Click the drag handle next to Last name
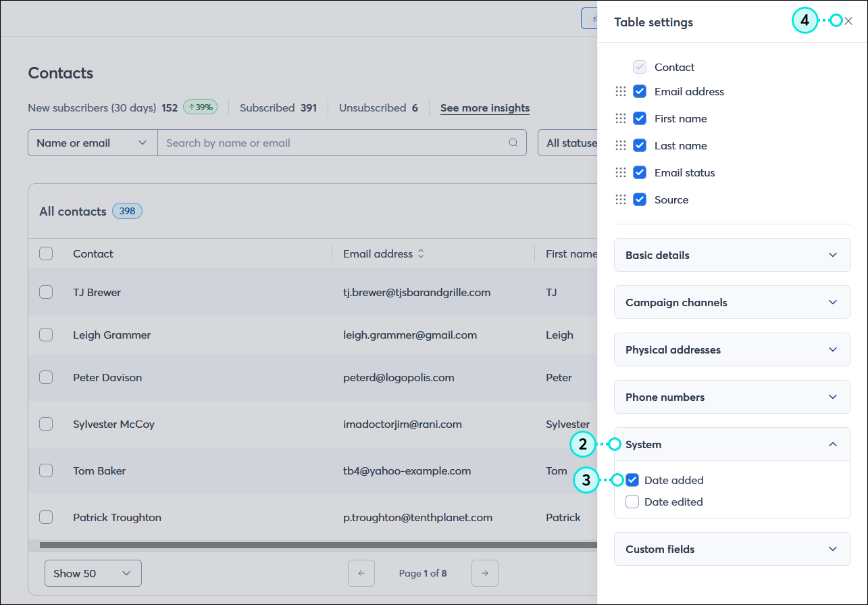The width and height of the screenshot is (868, 605). click(621, 145)
